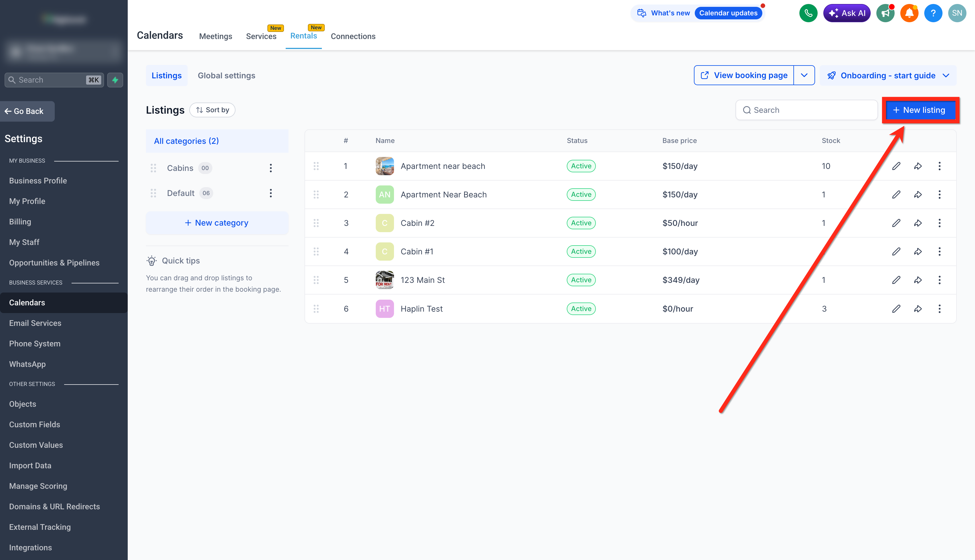This screenshot has height=560, width=975.
Task: Open the megaphone announcements icon
Action: click(885, 13)
